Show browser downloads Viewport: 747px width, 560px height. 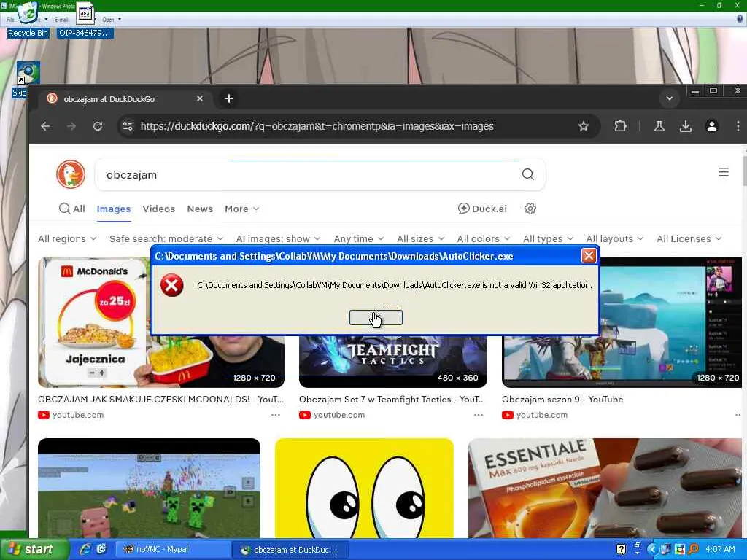686,126
